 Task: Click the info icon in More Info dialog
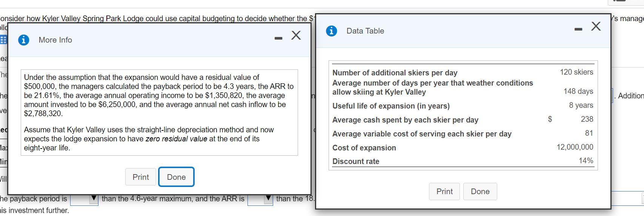tap(23, 40)
